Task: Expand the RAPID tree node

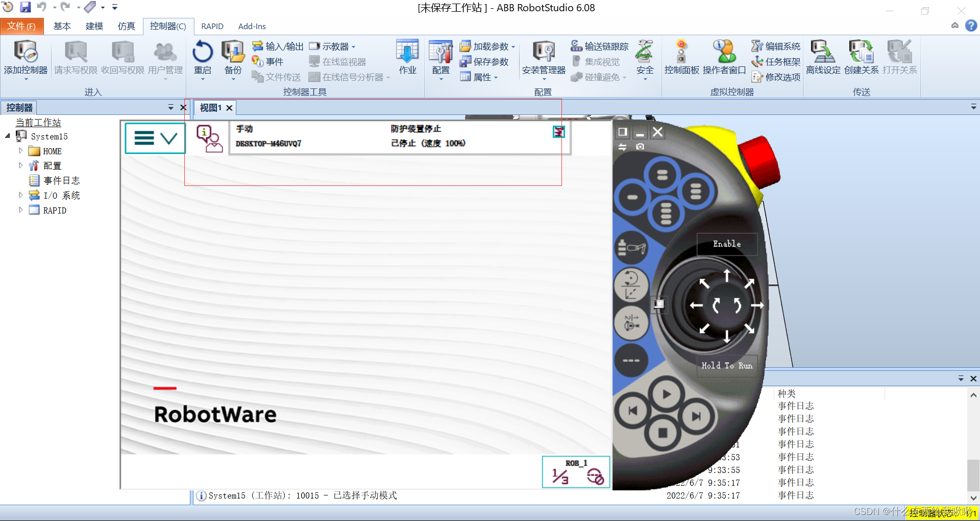Action: point(20,210)
